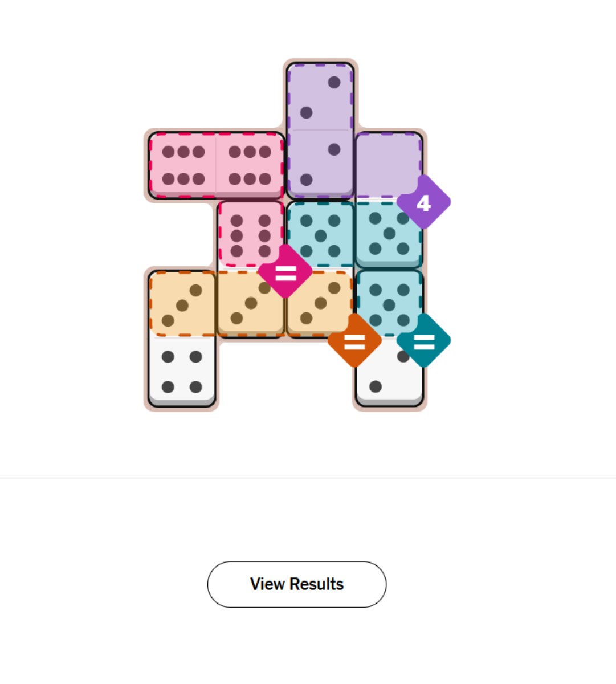616x684 pixels.
Task: Select the white two-pip domino half
Action: [389, 373]
